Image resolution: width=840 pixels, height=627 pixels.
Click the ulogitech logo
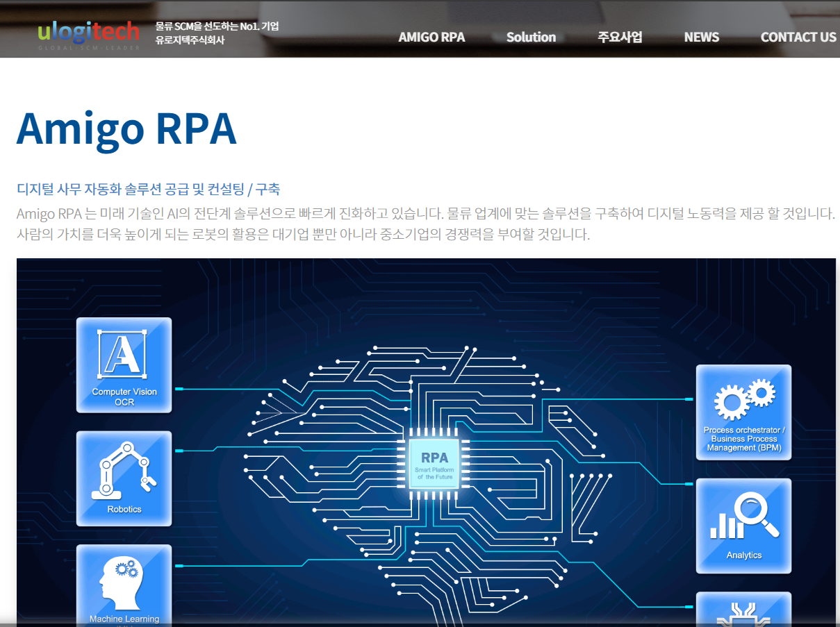(x=88, y=34)
